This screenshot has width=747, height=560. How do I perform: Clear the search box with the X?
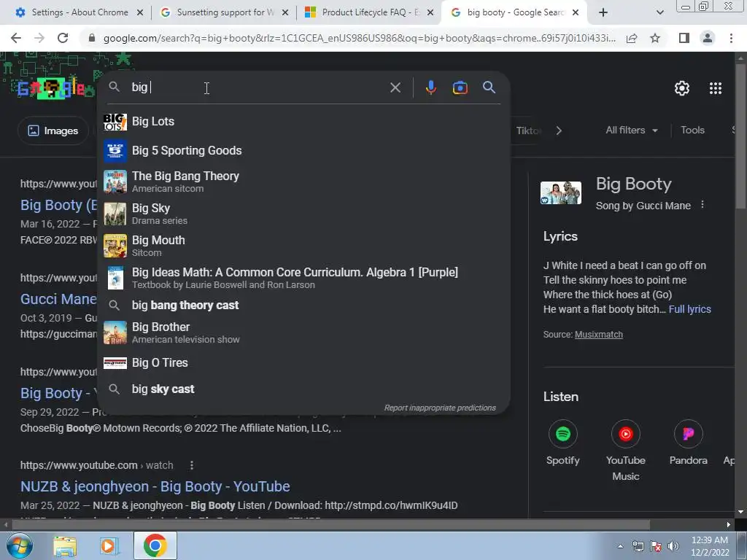point(395,87)
